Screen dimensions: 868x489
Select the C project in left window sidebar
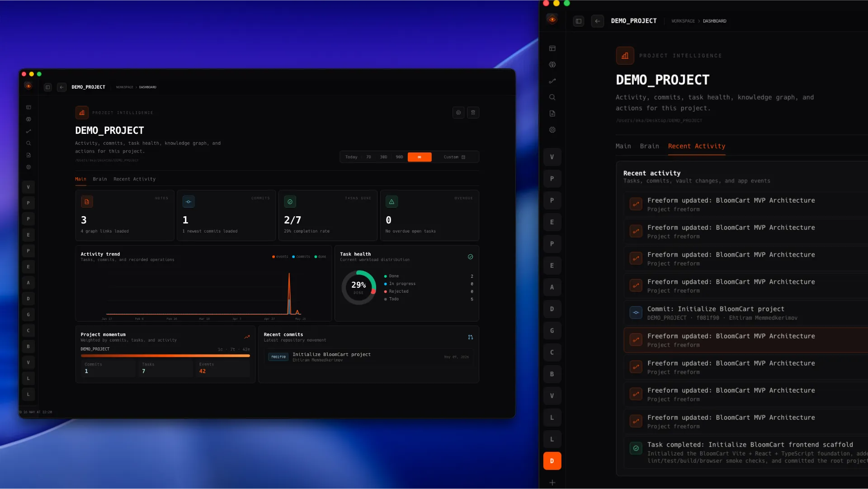click(x=28, y=331)
